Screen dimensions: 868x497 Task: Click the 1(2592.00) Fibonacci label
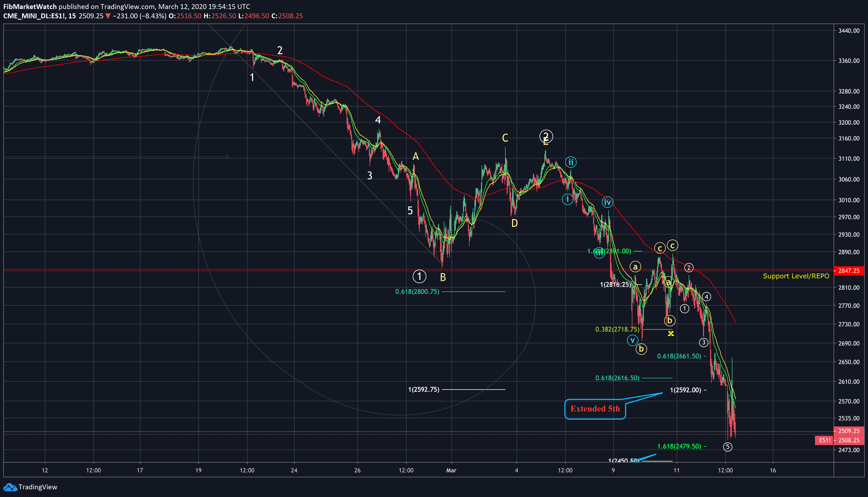click(x=685, y=390)
